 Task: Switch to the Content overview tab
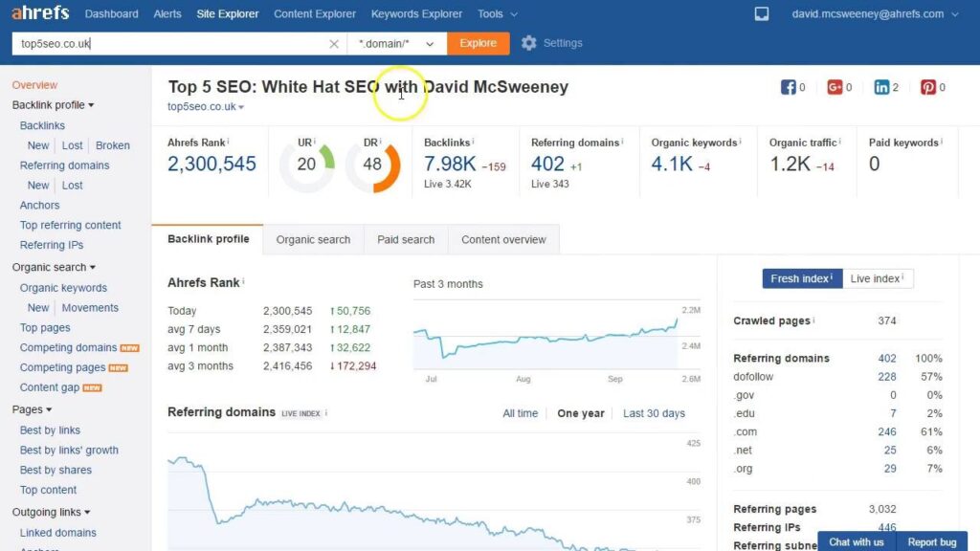[503, 240]
